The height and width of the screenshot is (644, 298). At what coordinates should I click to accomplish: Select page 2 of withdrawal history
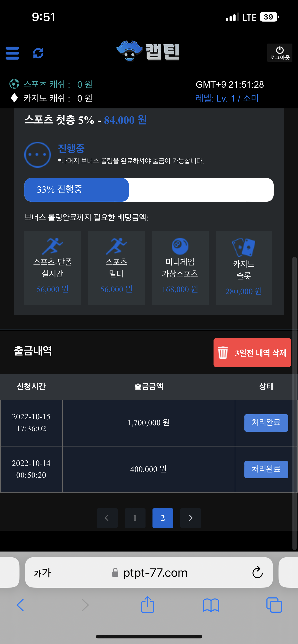point(163,518)
